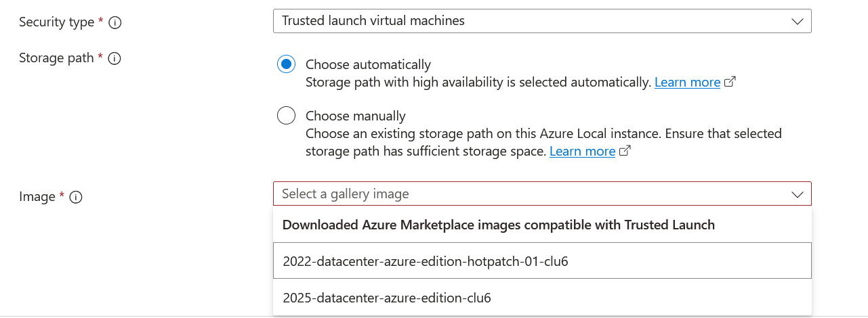Viewport: 868px width, 318px height.
Task: Click external-link icon after high availability Learn more
Action: tap(730, 83)
